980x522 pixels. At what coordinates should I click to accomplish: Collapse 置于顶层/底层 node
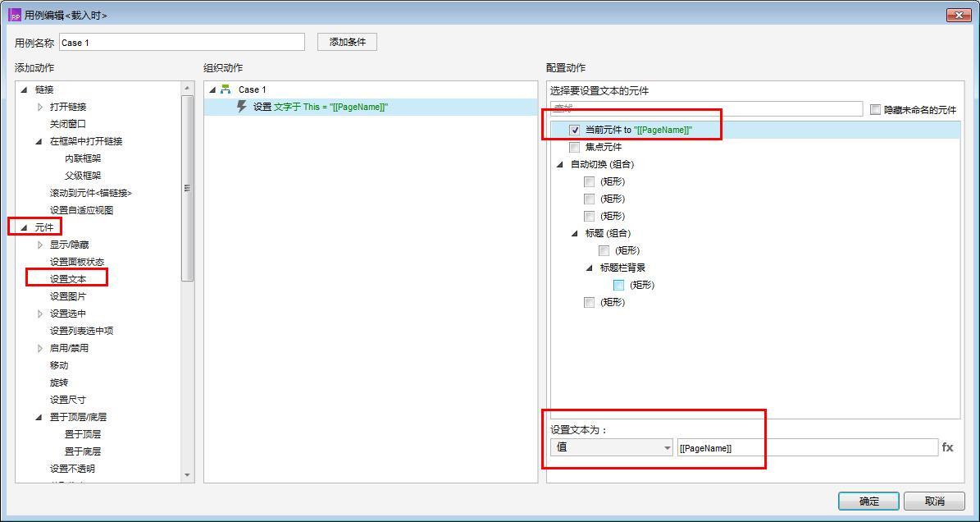(x=39, y=417)
